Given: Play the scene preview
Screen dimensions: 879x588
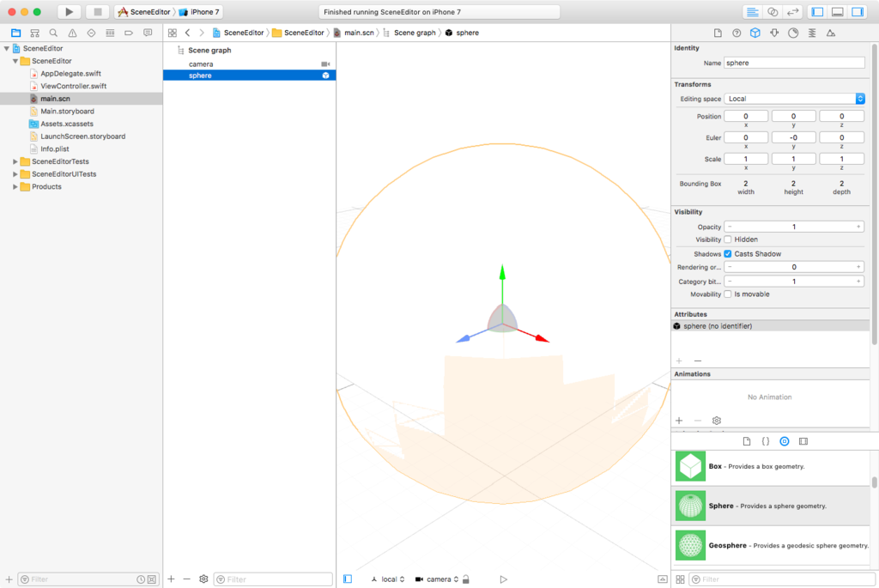Looking at the screenshot, I should (x=503, y=579).
